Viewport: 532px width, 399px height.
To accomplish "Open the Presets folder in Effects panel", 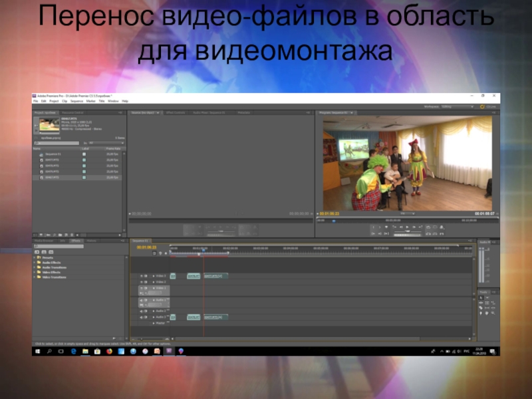I will pos(39,257).
